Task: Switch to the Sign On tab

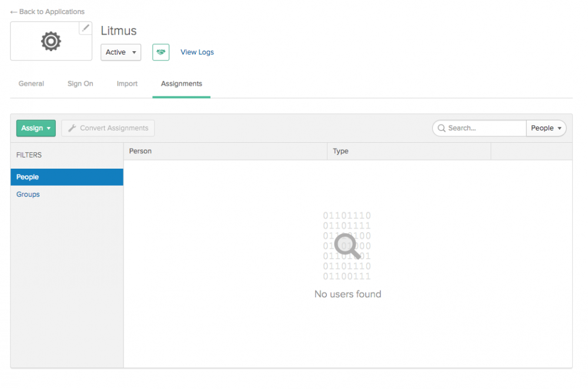Action: click(80, 83)
